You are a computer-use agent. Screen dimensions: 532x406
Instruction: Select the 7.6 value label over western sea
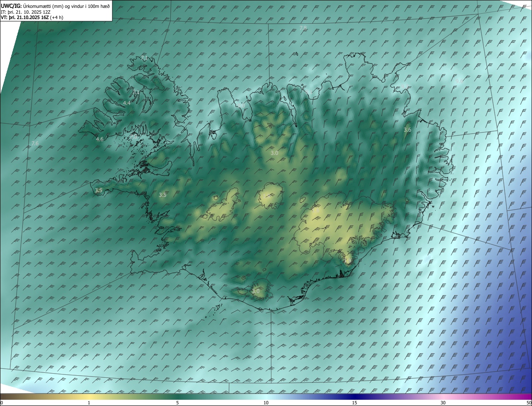click(35, 144)
